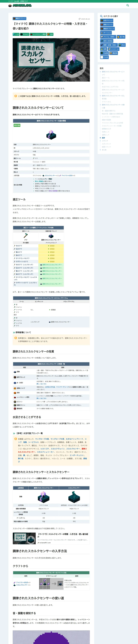Jump to クラフトから in table of contents
Screen dimensions: 138x644
point(106,102)
